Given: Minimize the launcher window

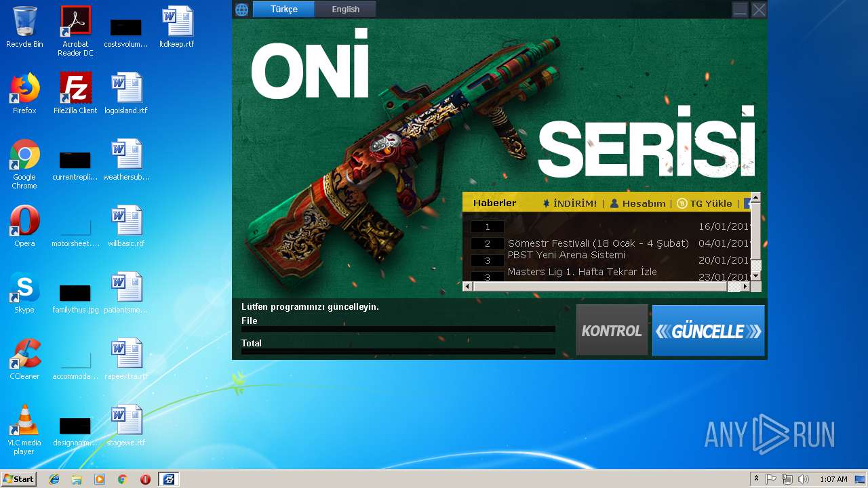Looking at the screenshot, I should (x=741, y=9).
